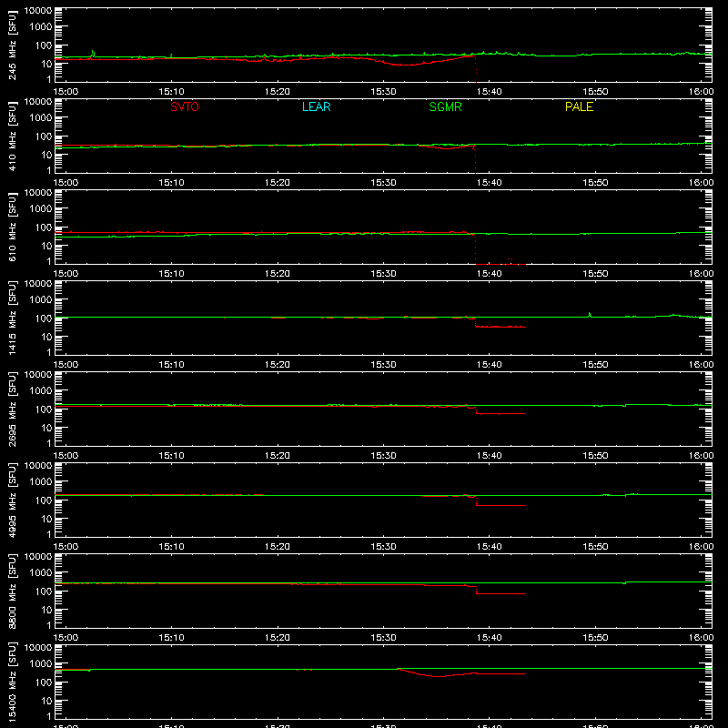Viewport: 728px width, 728px height.
Task: Click 16:00 time label below 610 MHz panel
Action: 701,274
